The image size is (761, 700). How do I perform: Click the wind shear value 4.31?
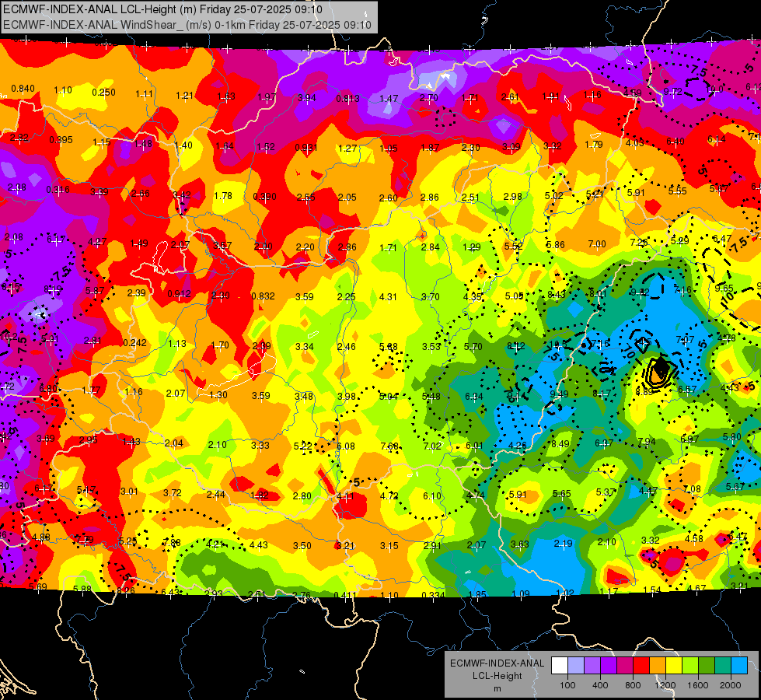(388, 296)
